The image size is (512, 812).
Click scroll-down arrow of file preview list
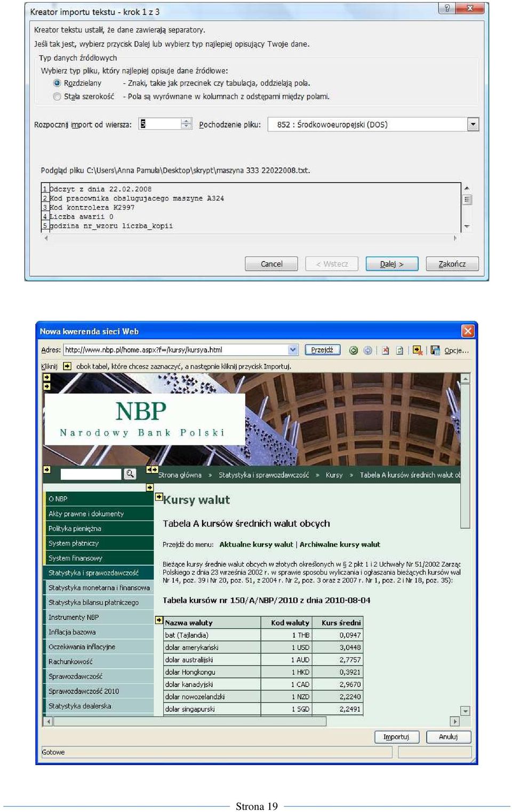tap(467, 227)
